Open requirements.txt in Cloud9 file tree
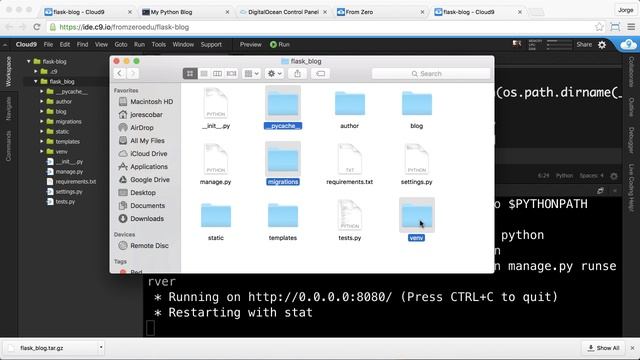The width and height of the screenshot is (640, 360). pyautogui.click(x=71, y=182)
